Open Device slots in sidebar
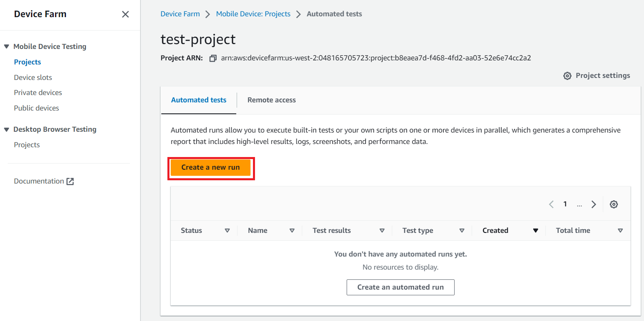644x321 pixels. coord(33,77)
